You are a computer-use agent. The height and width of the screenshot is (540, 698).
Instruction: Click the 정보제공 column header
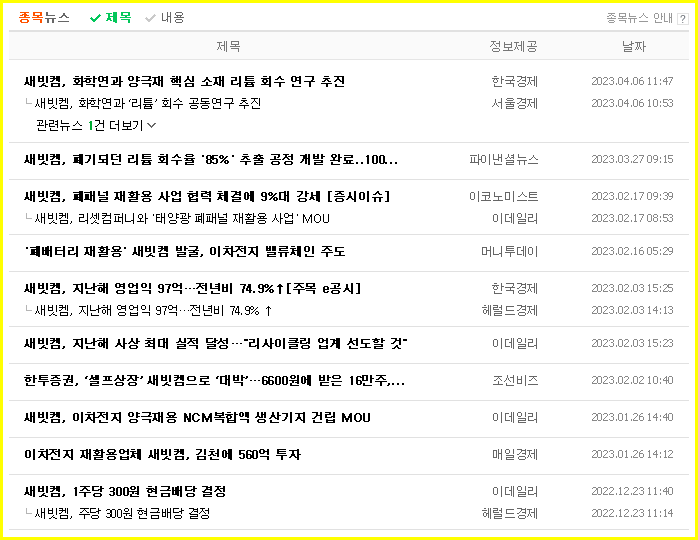pyautogui.click(x=513, y=46)
